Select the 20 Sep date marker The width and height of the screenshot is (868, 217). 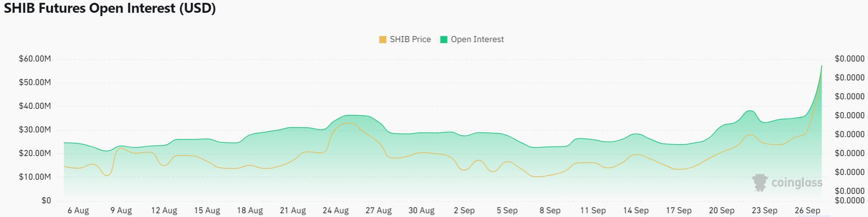click(x=722, y=210)
